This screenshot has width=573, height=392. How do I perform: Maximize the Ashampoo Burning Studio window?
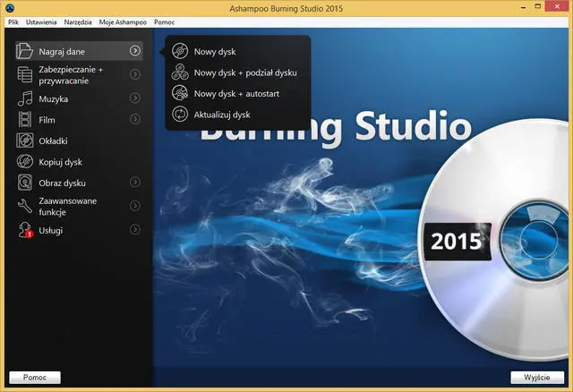point(537,7)
